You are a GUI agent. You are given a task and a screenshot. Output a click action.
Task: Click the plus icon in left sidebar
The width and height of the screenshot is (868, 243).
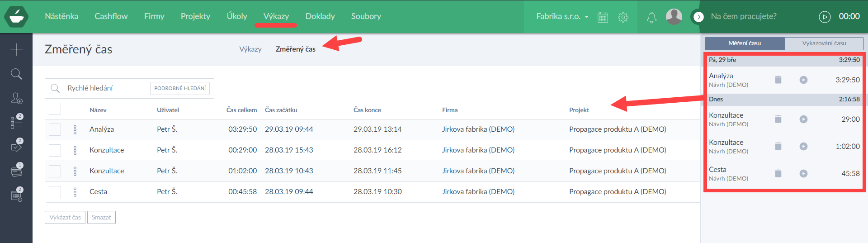pyautogui.click(x=16, y=49)
